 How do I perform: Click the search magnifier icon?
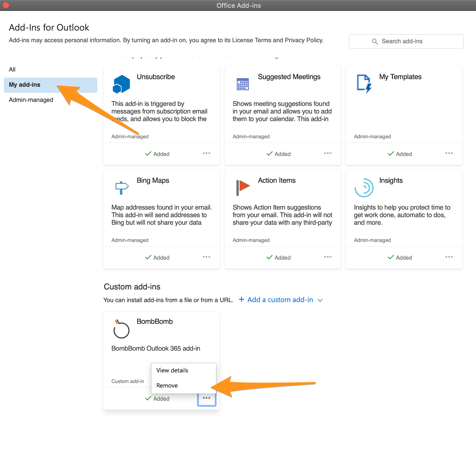point(375,41)
